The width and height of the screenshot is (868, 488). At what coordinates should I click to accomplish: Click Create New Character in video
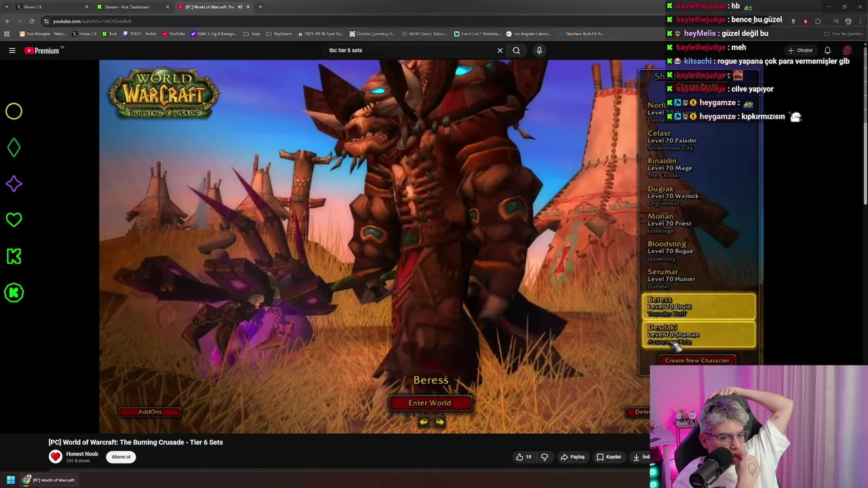[697, 361]
